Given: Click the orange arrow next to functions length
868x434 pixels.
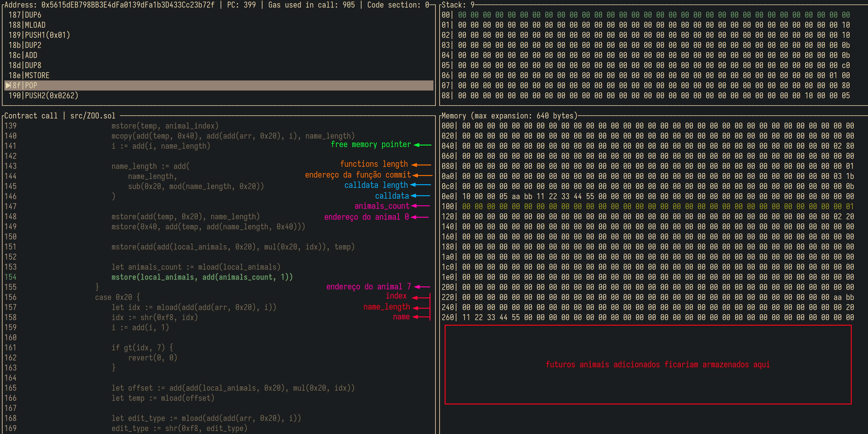Looking at the screenshot, I should [421, 165].
